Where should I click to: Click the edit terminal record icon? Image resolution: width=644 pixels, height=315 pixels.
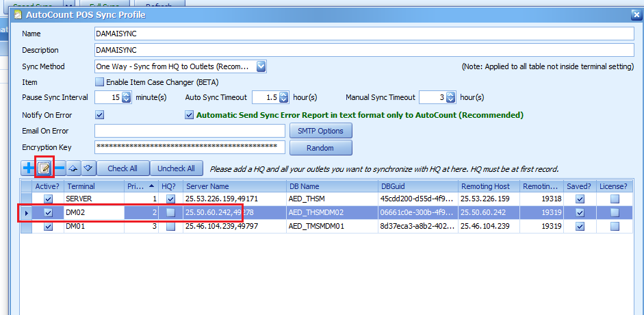point(44,168)
